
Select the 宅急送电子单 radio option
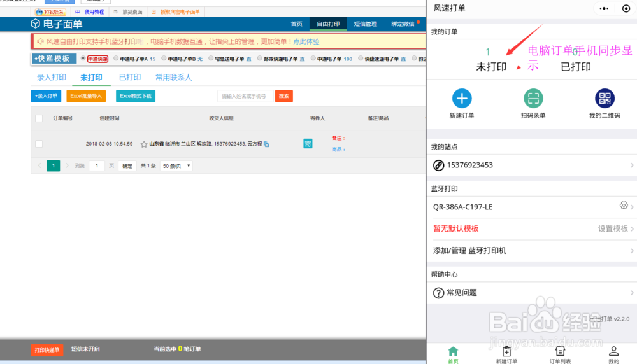click(x=211, y=59)
